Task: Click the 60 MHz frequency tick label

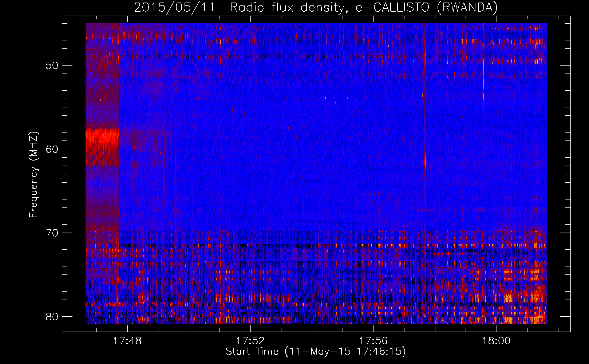Action: pos(52,149)
